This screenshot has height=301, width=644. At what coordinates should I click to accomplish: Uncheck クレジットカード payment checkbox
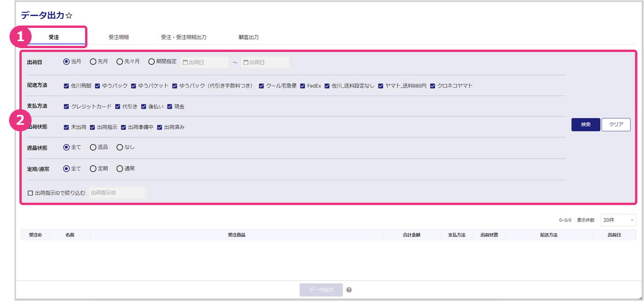pyautogui.click(x=67, y=107)
